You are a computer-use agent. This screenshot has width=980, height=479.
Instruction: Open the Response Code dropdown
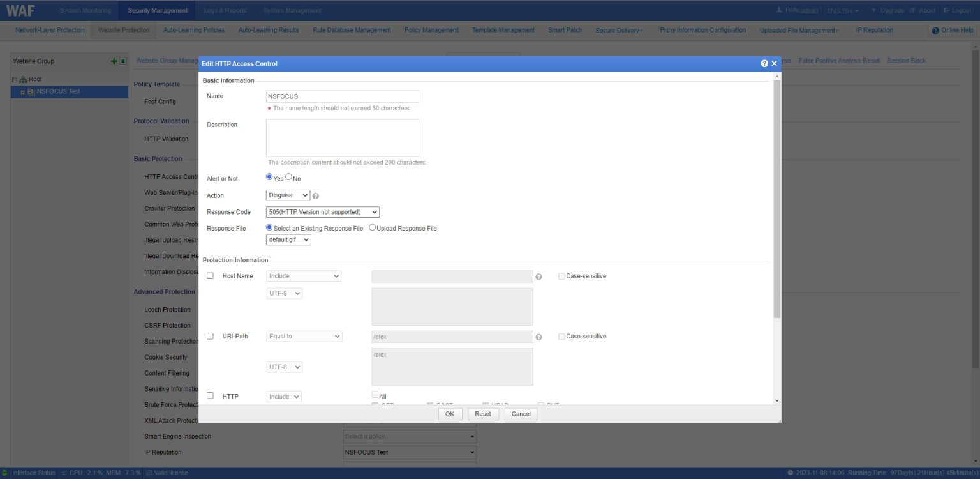(322, 211)
